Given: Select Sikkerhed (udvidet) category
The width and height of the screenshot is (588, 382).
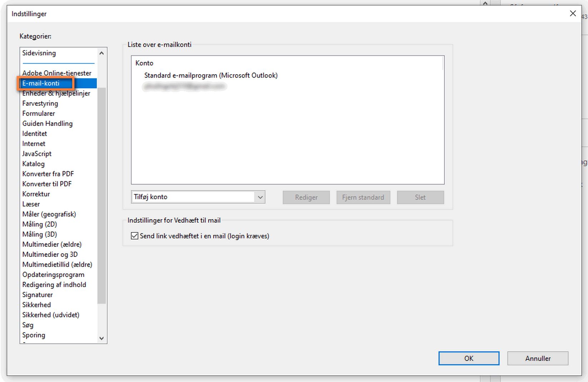Looking at the screenshot, I should pos(51,315).
